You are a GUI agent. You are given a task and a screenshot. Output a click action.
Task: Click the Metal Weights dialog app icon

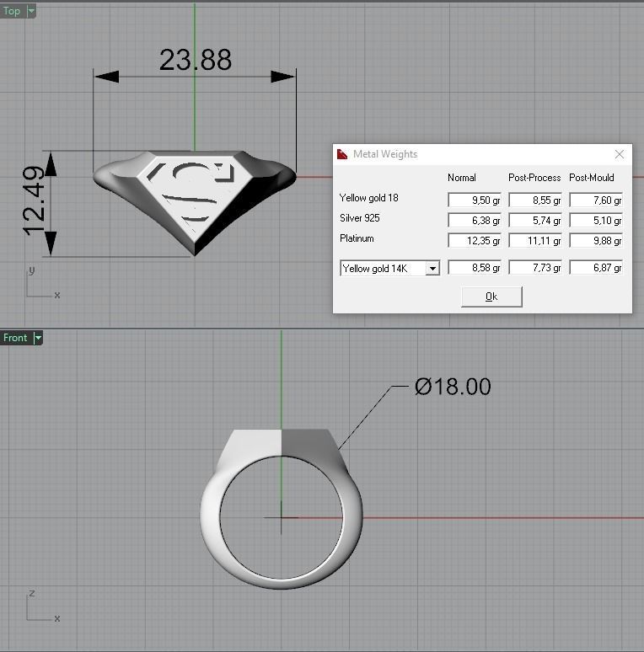pos(342,154)
